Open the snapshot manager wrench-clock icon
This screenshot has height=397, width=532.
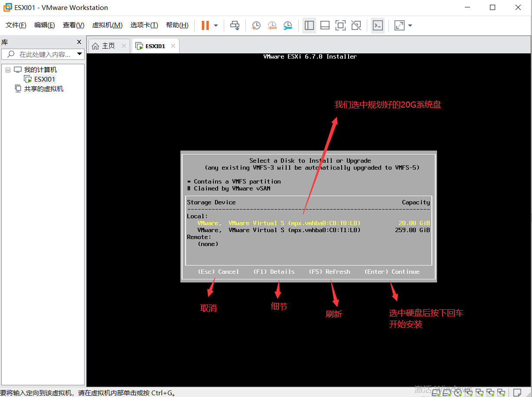click(x=287, y=26)
